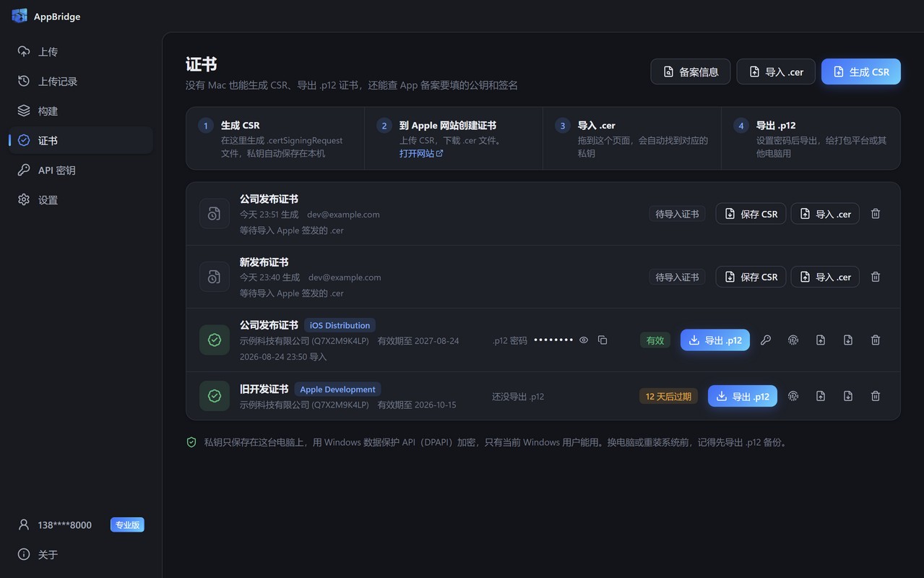Select the 证书 sidebar item
Image resolution: width=924 pixels, height=578 pixels.
pos(81,141)
